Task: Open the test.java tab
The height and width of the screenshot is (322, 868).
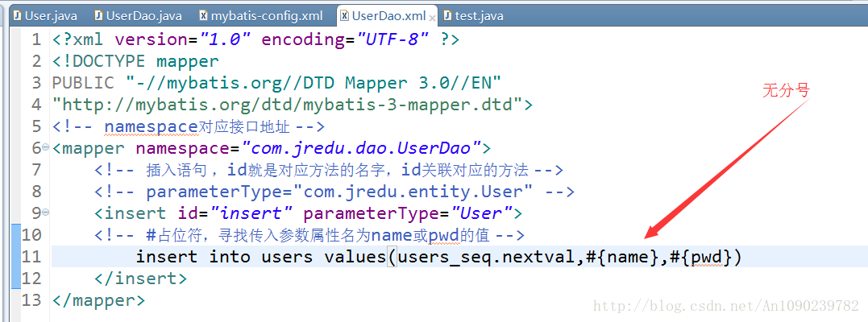Action: tap(474, 16)
